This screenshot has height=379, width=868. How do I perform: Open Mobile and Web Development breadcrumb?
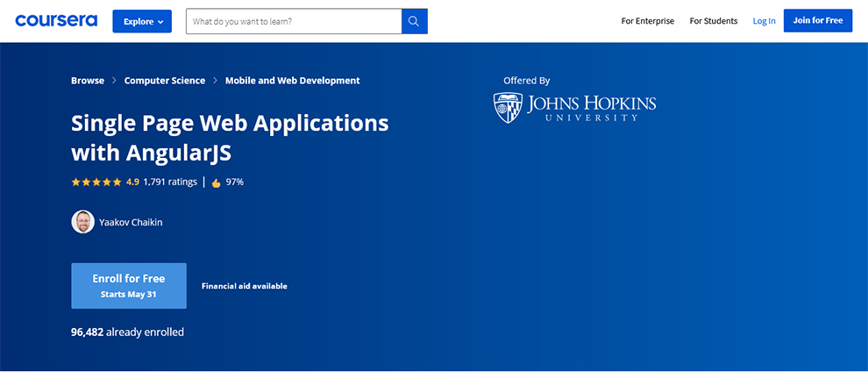pos(292,81)
